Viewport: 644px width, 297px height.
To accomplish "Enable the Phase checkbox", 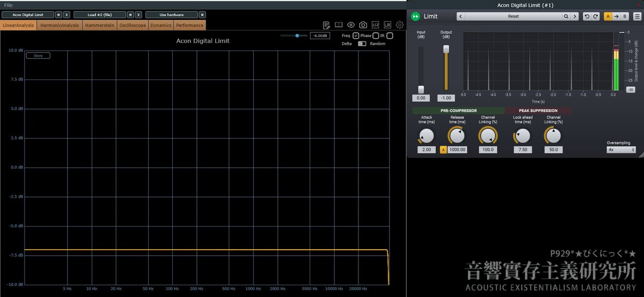I will [x=376, y=35].
